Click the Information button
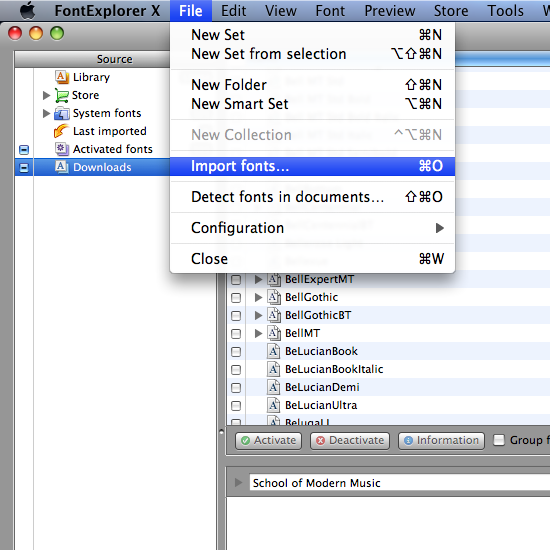 pyautogui.click(x=441, y=440)
